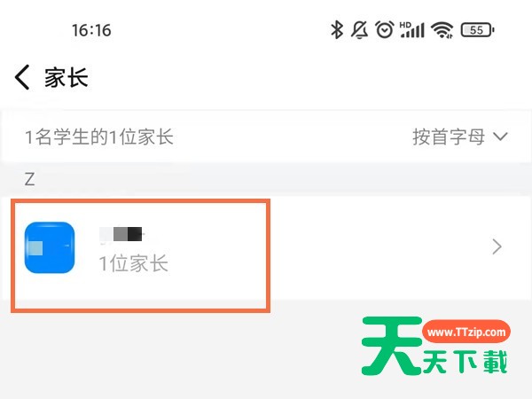
Task: Open student row via right chevron
Action: 497,246
